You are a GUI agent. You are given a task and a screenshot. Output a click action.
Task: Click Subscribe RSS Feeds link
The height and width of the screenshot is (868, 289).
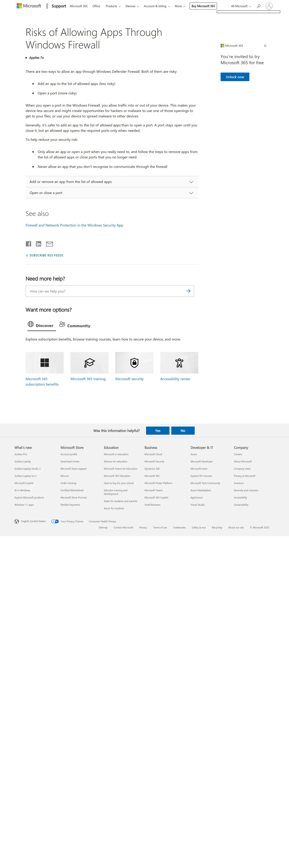tap(44, 255)
